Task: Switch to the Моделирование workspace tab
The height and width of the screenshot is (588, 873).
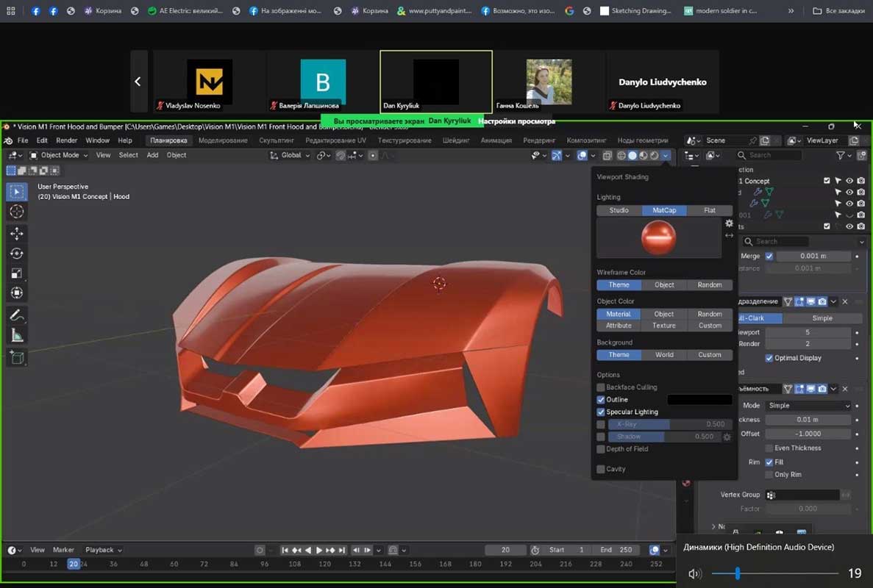Action: tap(223, 140)
